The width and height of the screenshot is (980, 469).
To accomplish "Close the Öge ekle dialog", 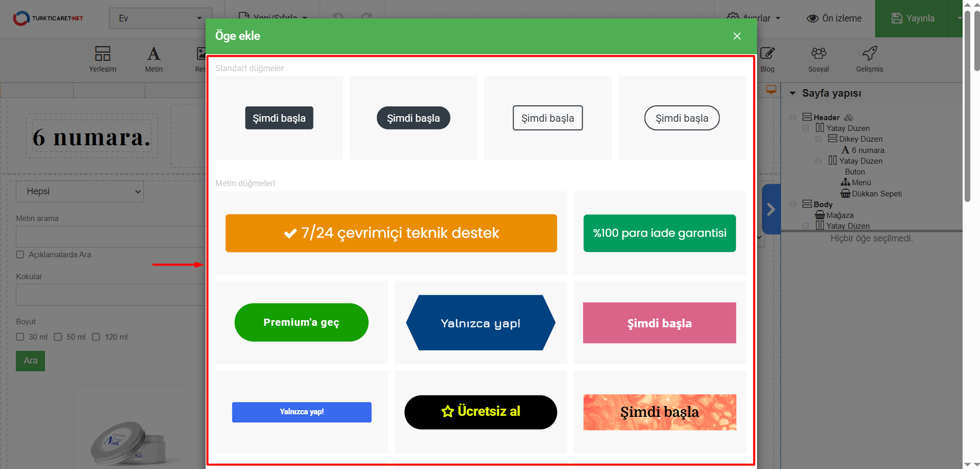I will pos(737,36).
